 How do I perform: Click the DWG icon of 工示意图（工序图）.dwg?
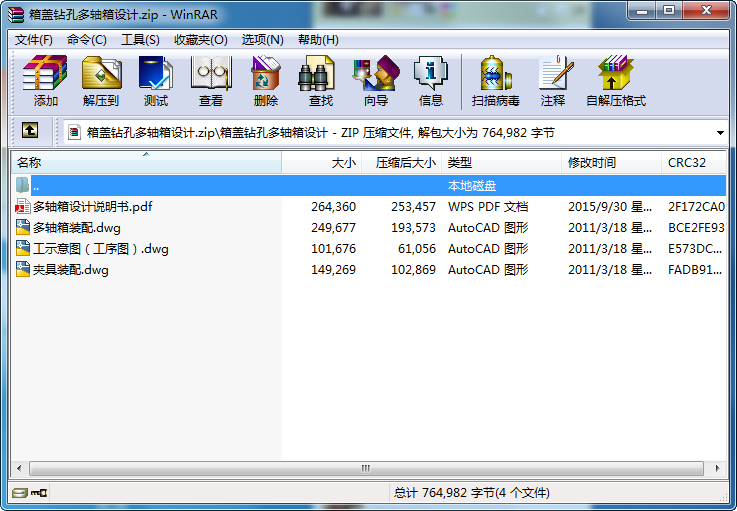click(23, 249)
